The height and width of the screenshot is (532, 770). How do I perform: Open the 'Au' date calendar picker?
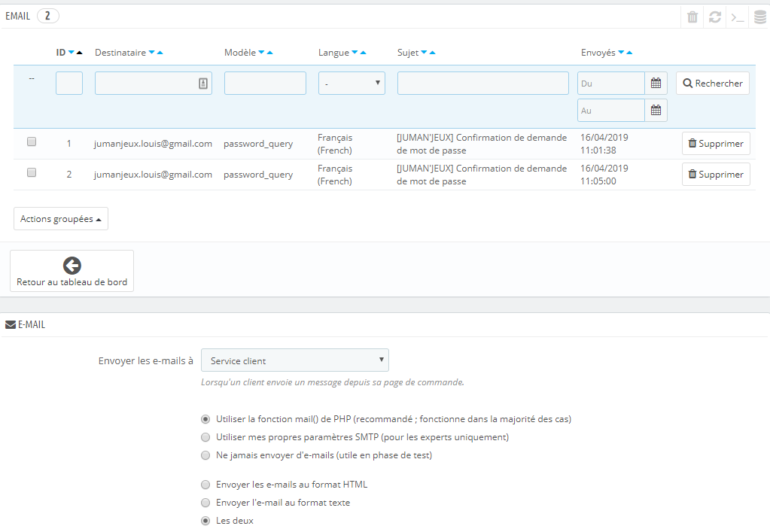click(x=656, y=110)
